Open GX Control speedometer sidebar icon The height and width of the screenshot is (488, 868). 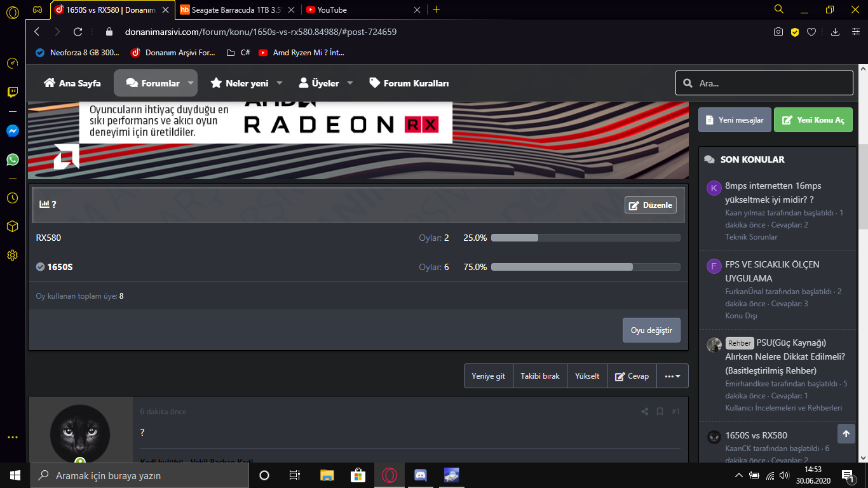coord(12,63)
